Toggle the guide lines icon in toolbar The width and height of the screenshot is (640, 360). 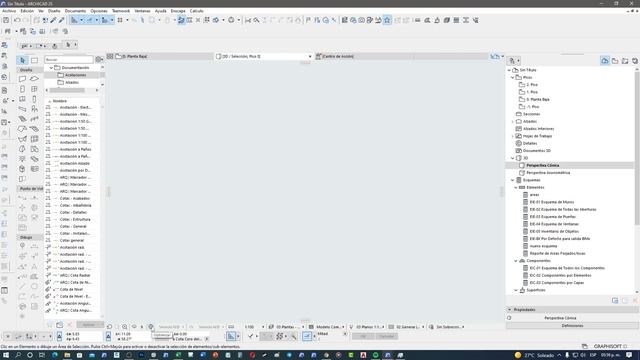75,20
